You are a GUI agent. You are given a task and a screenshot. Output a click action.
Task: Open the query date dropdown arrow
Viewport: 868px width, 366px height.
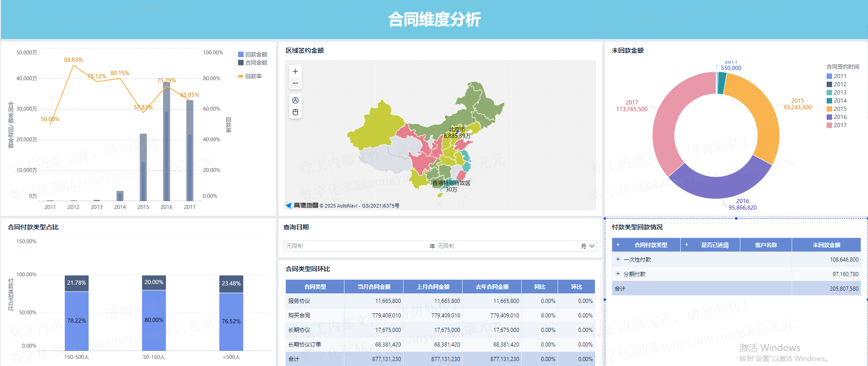coord(592,246)
